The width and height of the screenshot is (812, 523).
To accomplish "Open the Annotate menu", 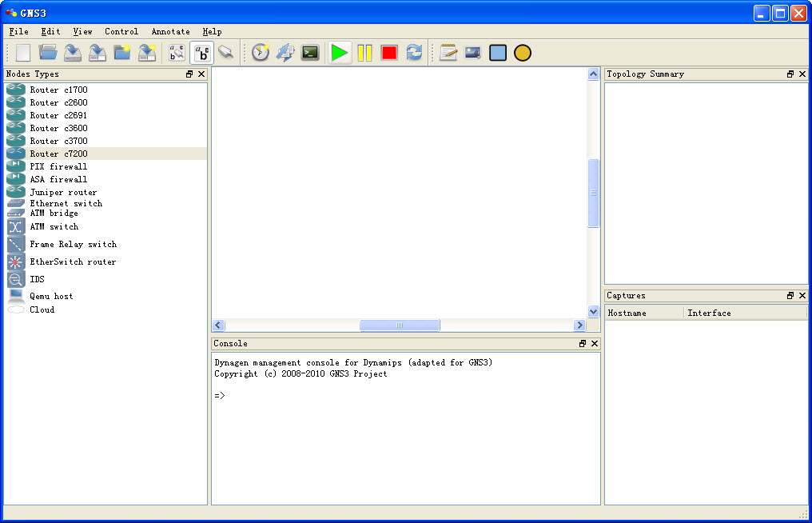I will click(x=171, y=32).
